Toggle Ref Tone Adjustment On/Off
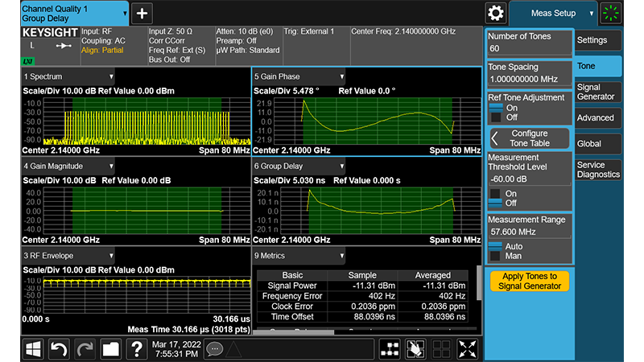This screenshot has width=644, height=362. point(496,112)
